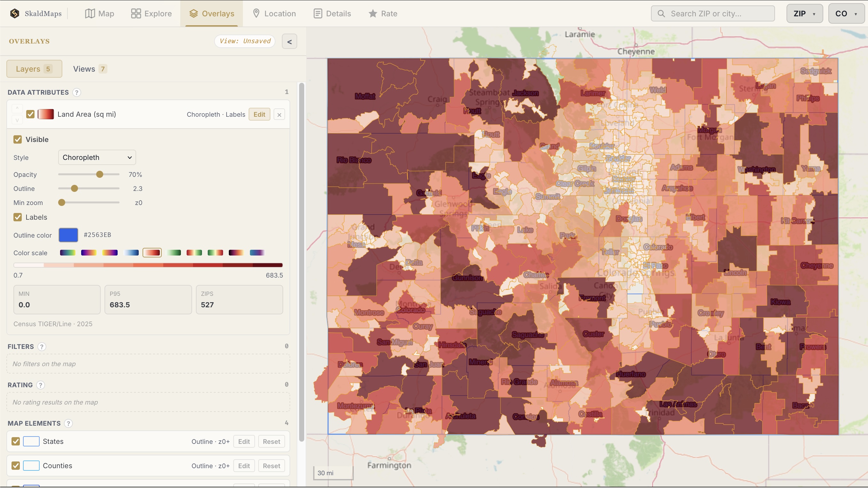This screenshot has height=488, width=868.
Task: Click the overlays panel vertical scrollbar
Action: pos(302,262)
